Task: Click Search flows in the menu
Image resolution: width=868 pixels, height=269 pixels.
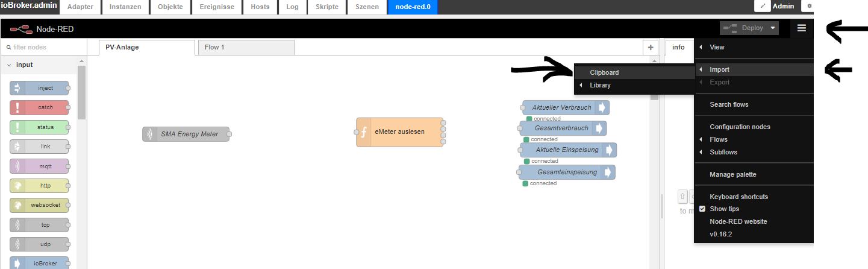Action: click(754, 104)
